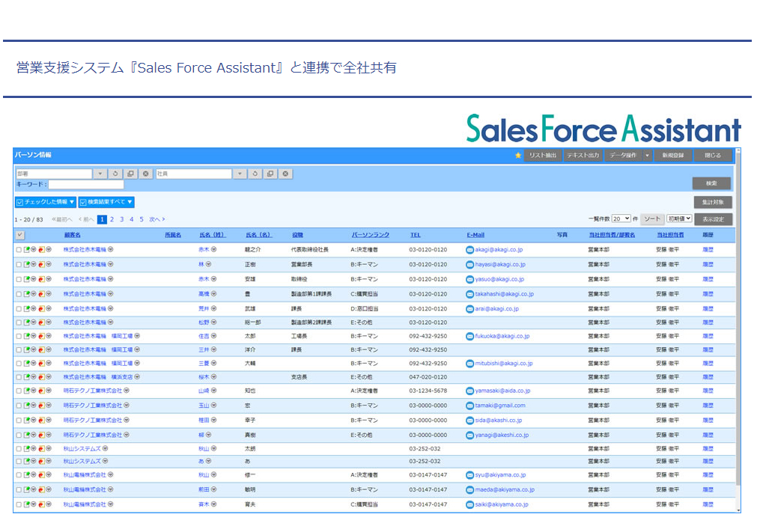760x532 pixels.
Task: Click the green edit icon in arai@akagi.co.jp row
Action: (27, 308)
